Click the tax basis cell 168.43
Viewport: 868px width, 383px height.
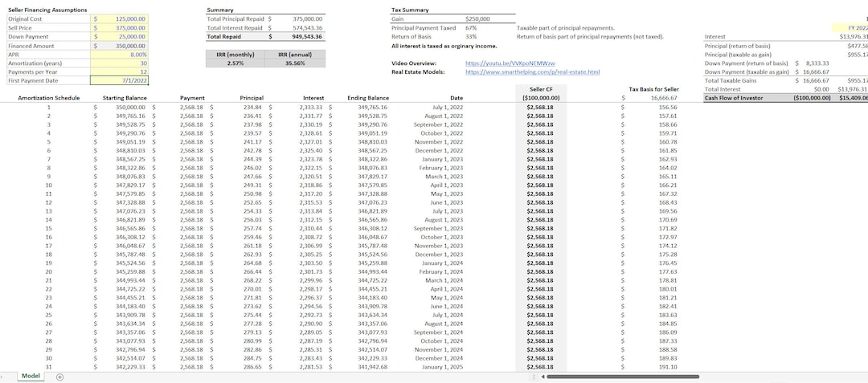coord(669,202)
